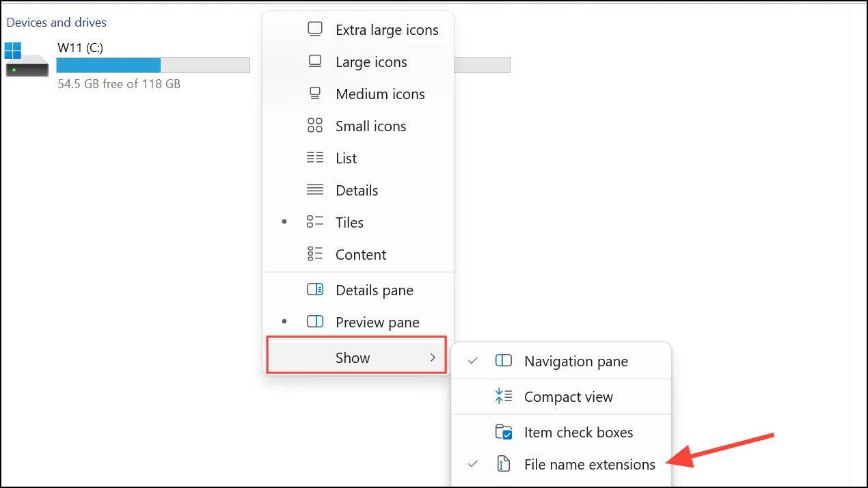868x488 pixels.
Task: Open the Show submenu
Action: tap(357, 355)
